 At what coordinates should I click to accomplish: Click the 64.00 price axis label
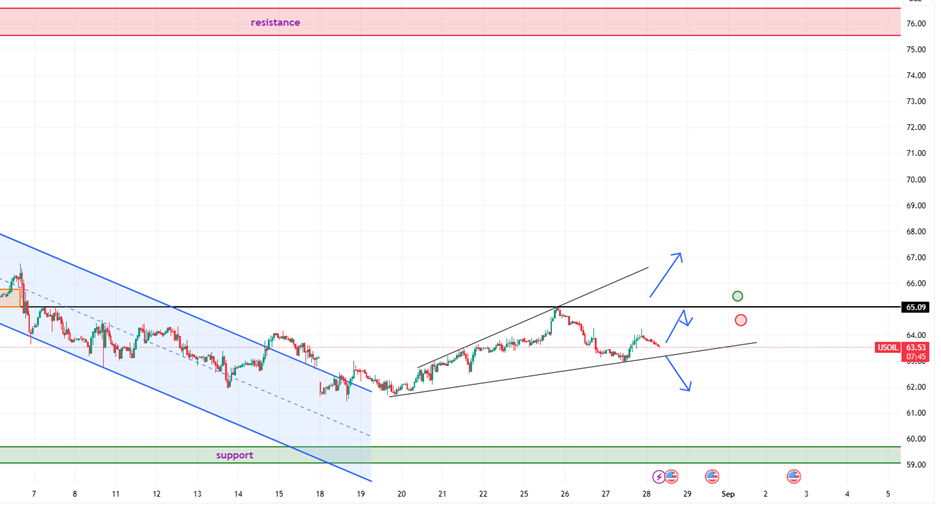point(916,335)
